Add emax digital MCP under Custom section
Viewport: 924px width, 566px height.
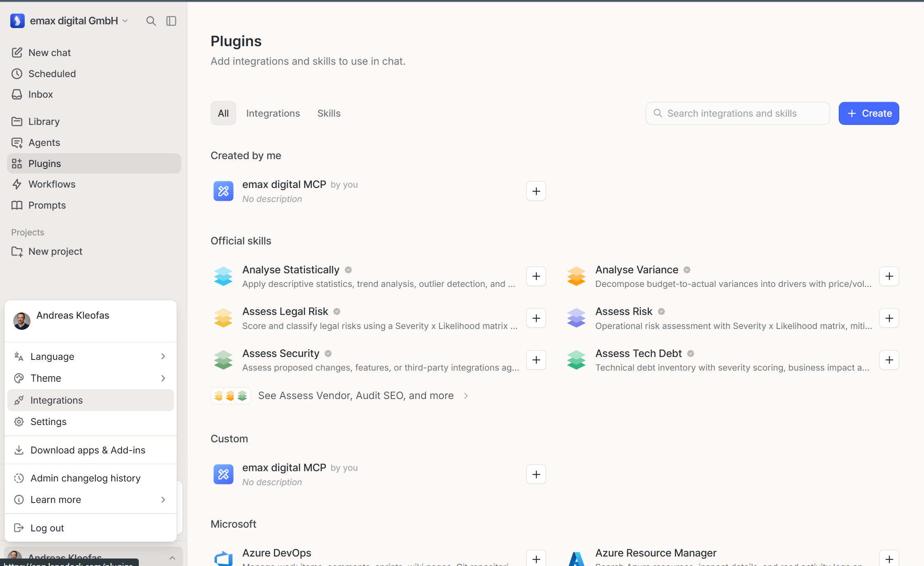click(536, 474)
